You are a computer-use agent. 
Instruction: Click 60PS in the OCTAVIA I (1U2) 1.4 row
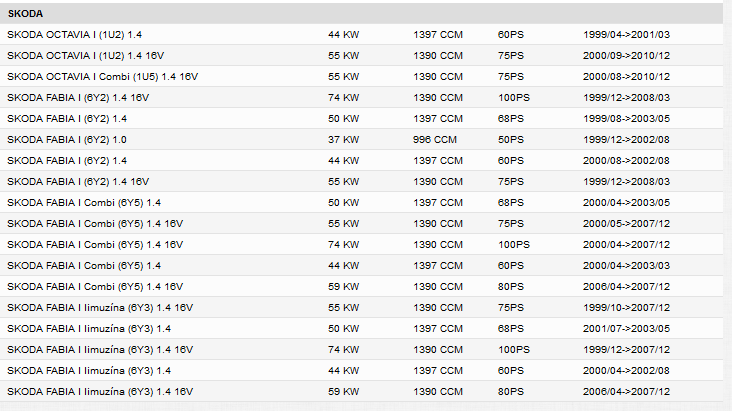[511, 35]
